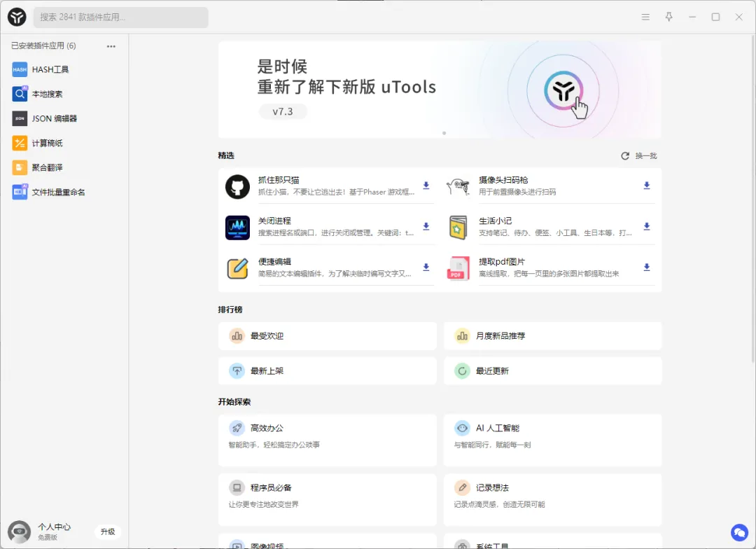This screenshot has width=756, height=549.
Task: Open the chat support bubble icon
Action: click(x=739, y=533)
